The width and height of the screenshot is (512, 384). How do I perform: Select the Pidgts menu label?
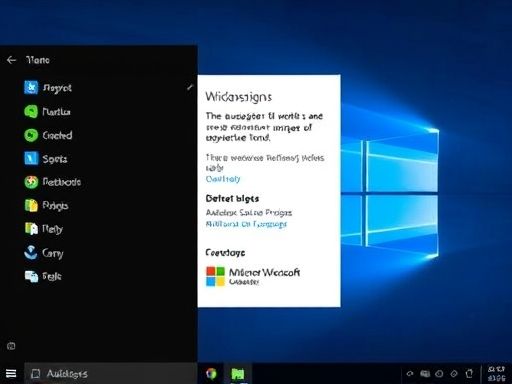pyautogui.click(x=55, y=206)
